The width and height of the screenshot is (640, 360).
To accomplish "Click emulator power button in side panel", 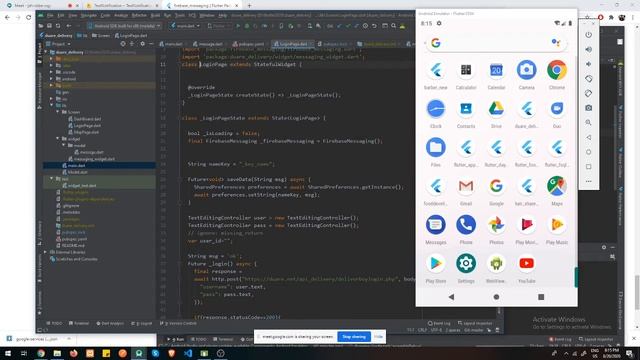I will click(588, 35).
